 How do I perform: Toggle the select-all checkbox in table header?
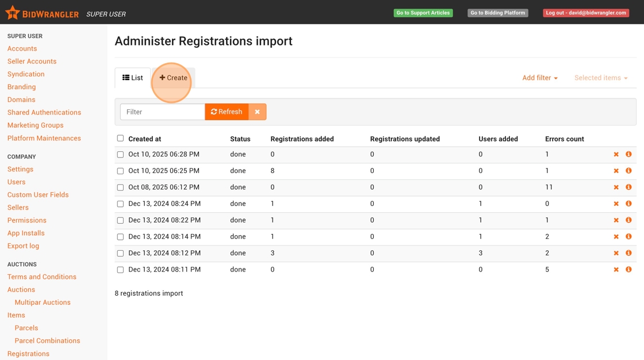(120, 138)
